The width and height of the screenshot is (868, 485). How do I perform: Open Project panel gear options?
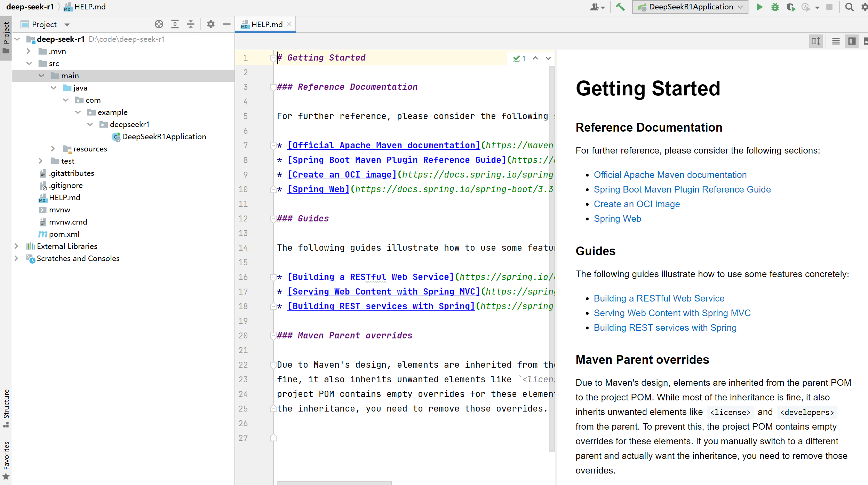pyautogui.click(x=211, y=24)
